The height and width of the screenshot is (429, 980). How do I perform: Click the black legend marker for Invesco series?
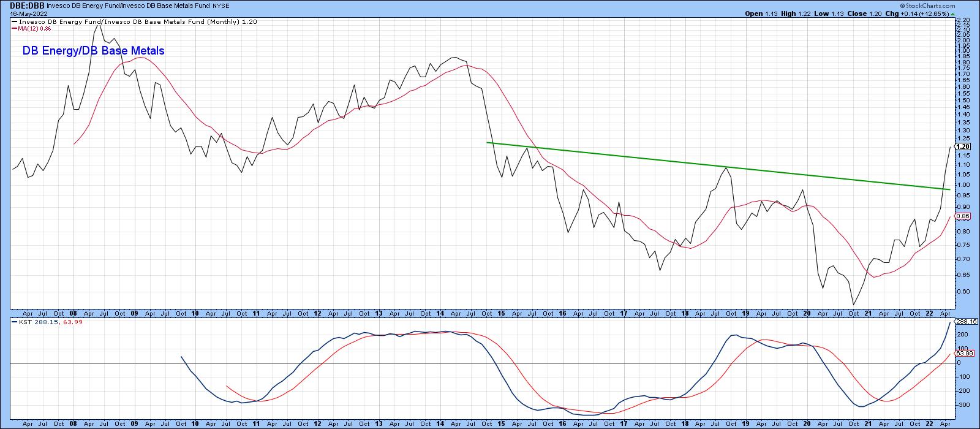(14, 21)
